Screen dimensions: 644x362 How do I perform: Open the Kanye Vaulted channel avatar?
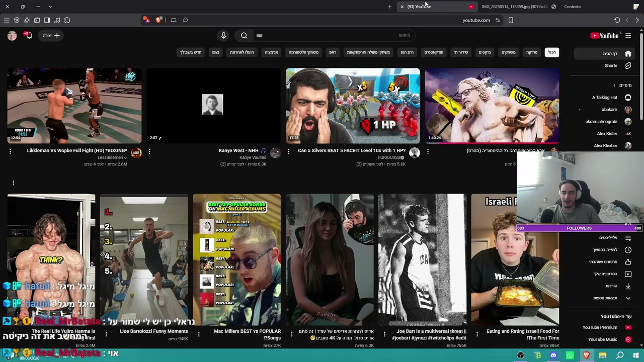pos(275,153)
